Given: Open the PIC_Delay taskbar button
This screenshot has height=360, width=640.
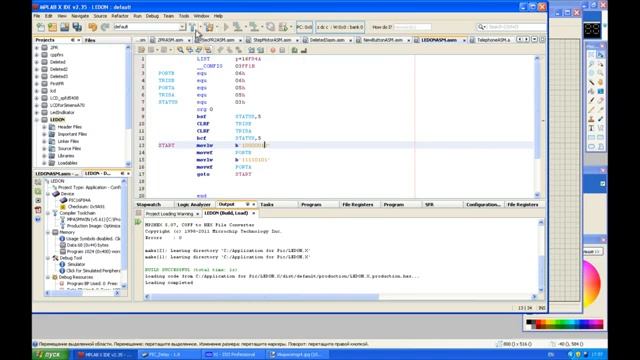Looking at the screenshot, I should point(169,355).
